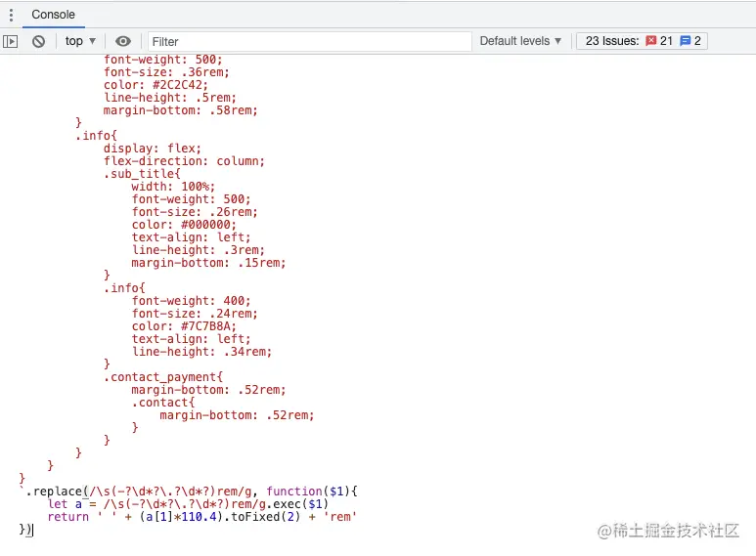Screen dimensions: 756x556
Task: Click the line 'margin-bottom: .58rem;'
Action: [180, 110]
